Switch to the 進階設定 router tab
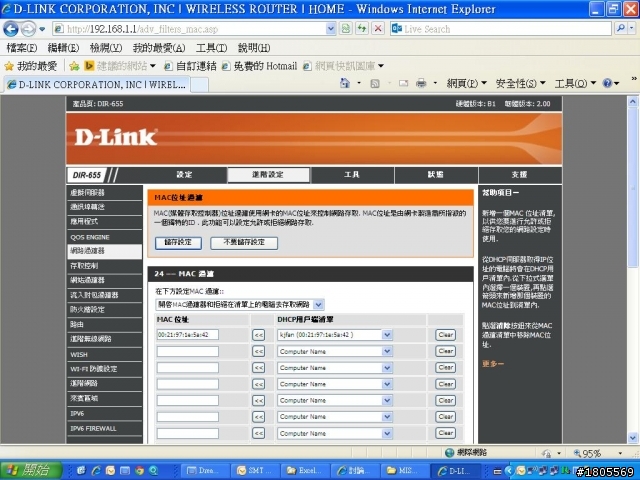 268,175
